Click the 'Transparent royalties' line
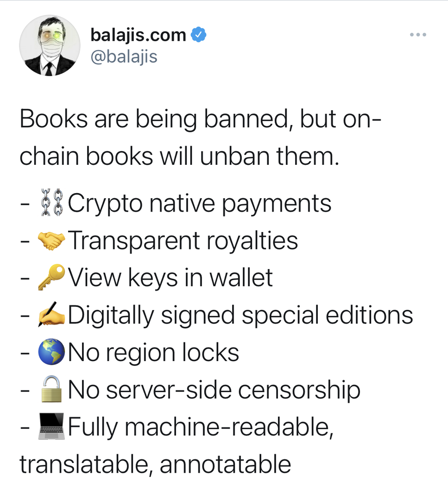 click(x=183, y=240)
